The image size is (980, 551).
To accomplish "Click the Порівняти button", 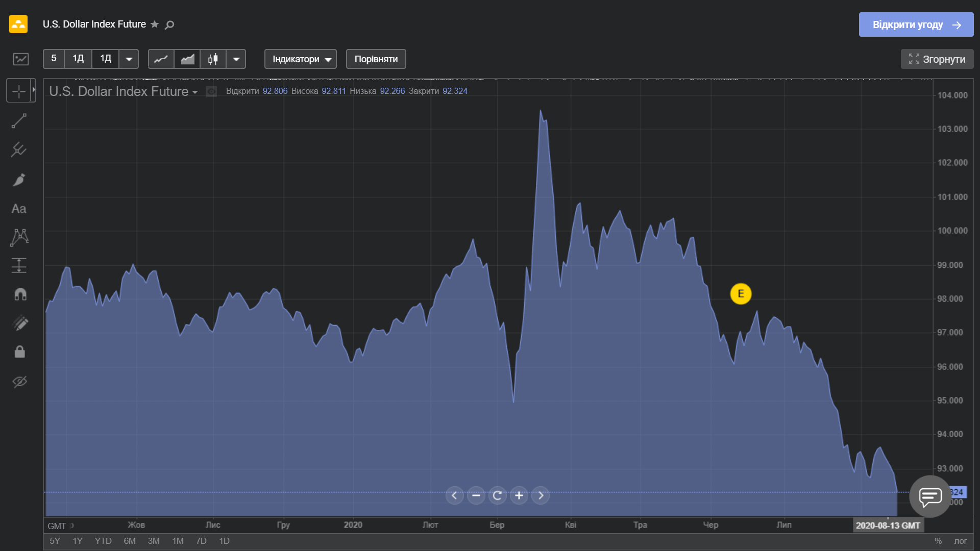I will point(376,59).
